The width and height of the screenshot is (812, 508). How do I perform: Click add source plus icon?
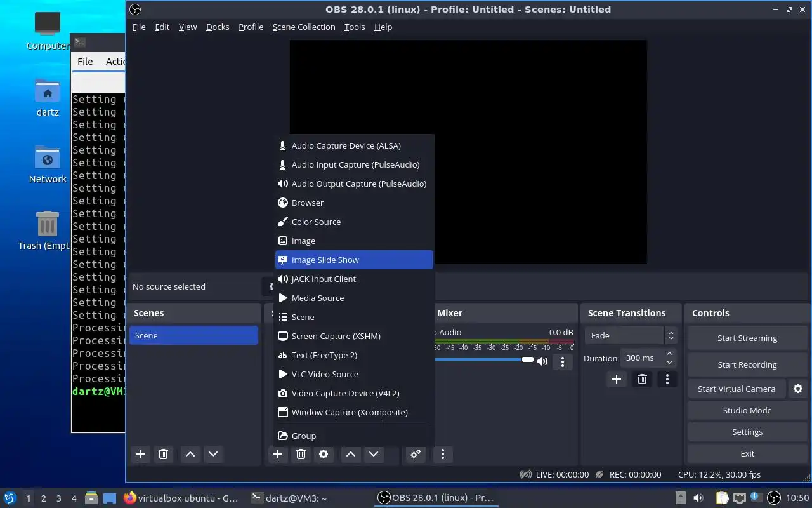[278, 454]
